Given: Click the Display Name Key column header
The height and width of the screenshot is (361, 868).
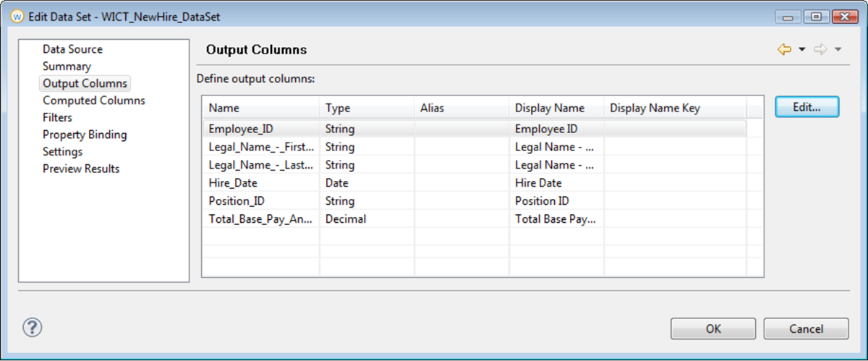Looking at the screenshot, I should 675,108.
